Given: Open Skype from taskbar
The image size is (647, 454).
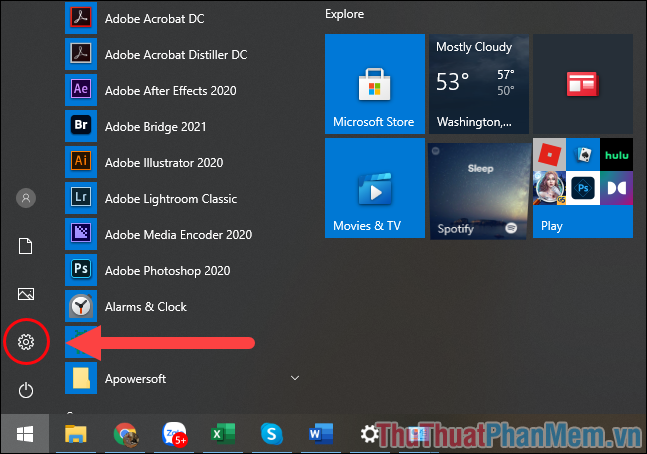Looking at the screenshot, I should [272, 434].
